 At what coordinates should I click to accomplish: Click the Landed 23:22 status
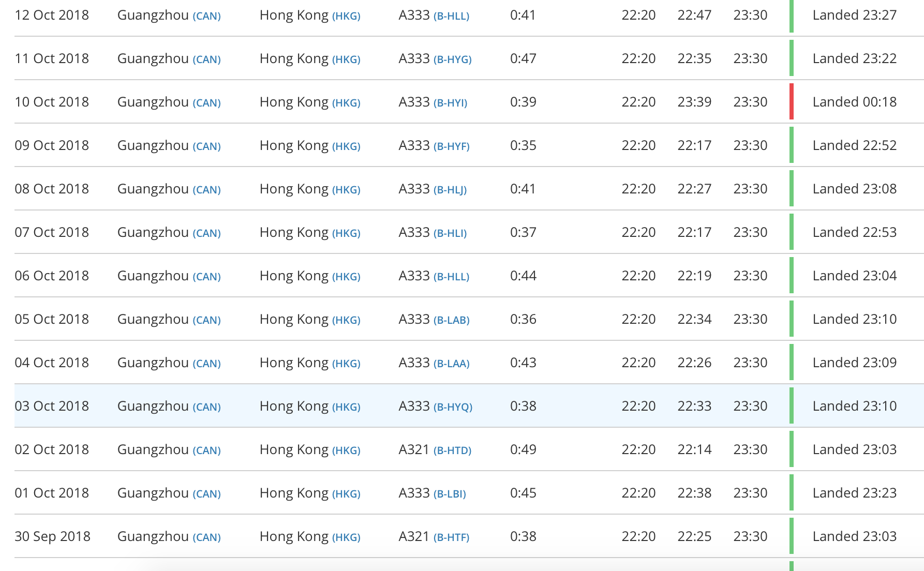855,58
